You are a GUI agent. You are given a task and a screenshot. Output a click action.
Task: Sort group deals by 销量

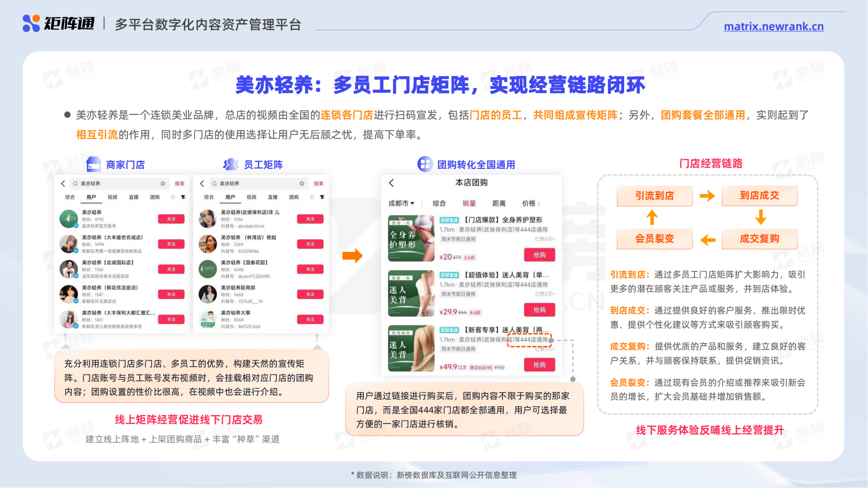point(469,203)
